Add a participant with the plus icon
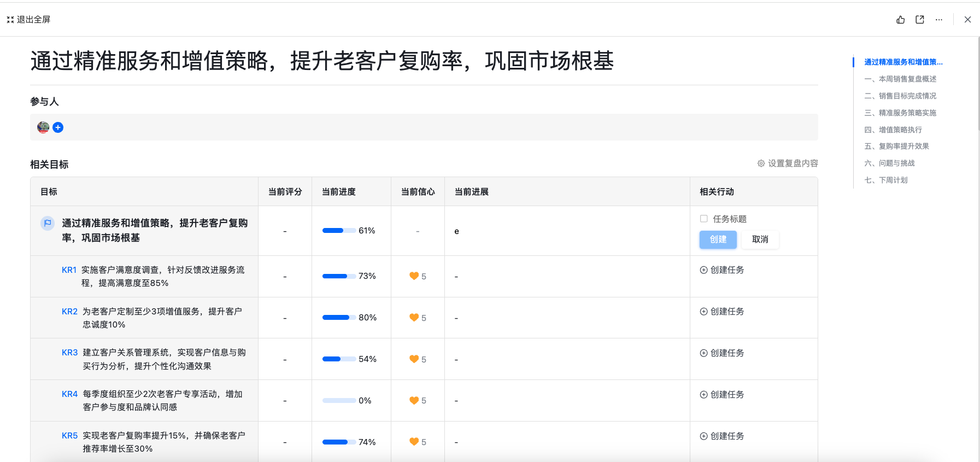The width and height of the screenshot is (980, 462). 58,127
